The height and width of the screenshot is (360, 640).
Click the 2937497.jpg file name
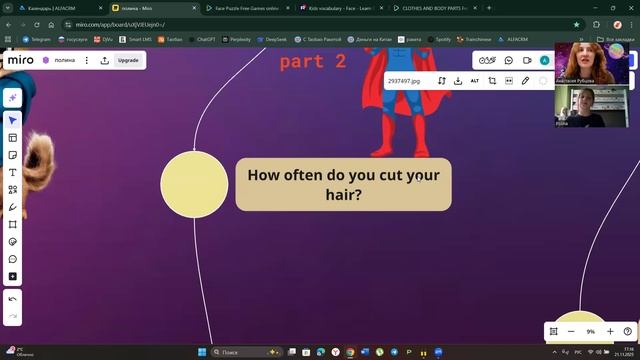(404, 81)
